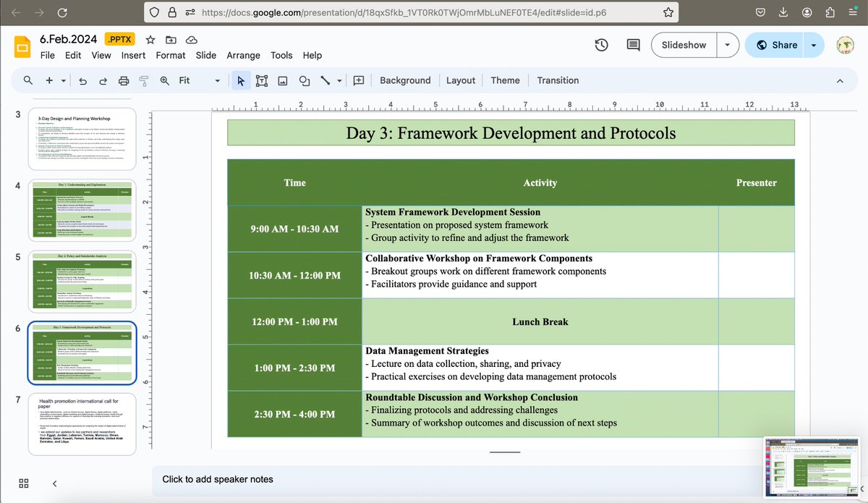The height and width of the screenshot is (503, 868).
Task: Select the Shape tool
Action: point(304,80)
